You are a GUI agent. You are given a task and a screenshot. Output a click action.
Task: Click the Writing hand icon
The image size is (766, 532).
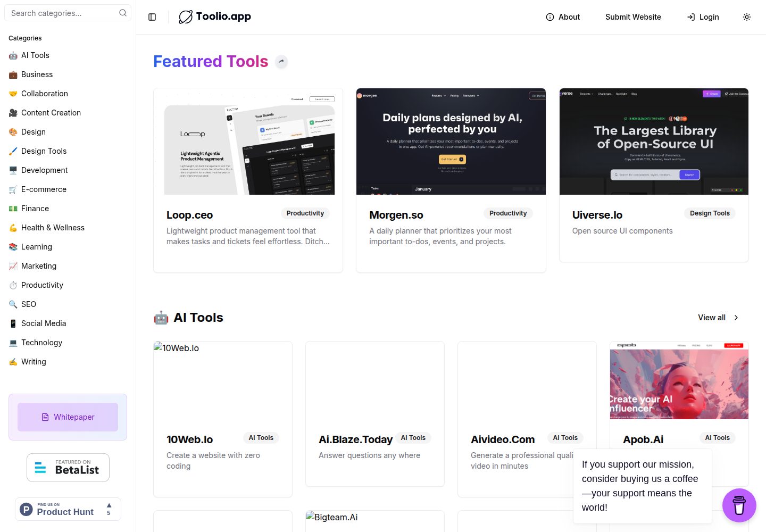tap(13, 362)
